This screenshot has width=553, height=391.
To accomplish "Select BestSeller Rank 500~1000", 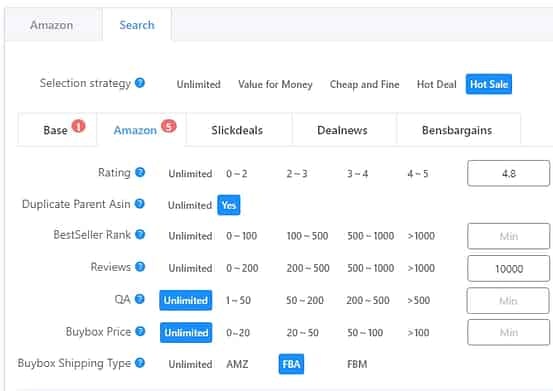I will (371, 236).
